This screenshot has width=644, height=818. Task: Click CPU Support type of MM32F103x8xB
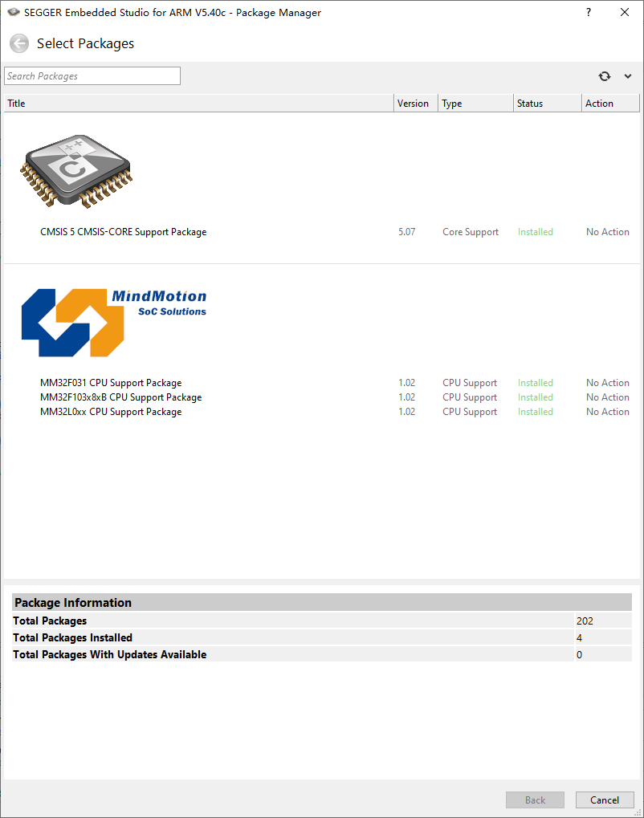(x=470, y=397)
